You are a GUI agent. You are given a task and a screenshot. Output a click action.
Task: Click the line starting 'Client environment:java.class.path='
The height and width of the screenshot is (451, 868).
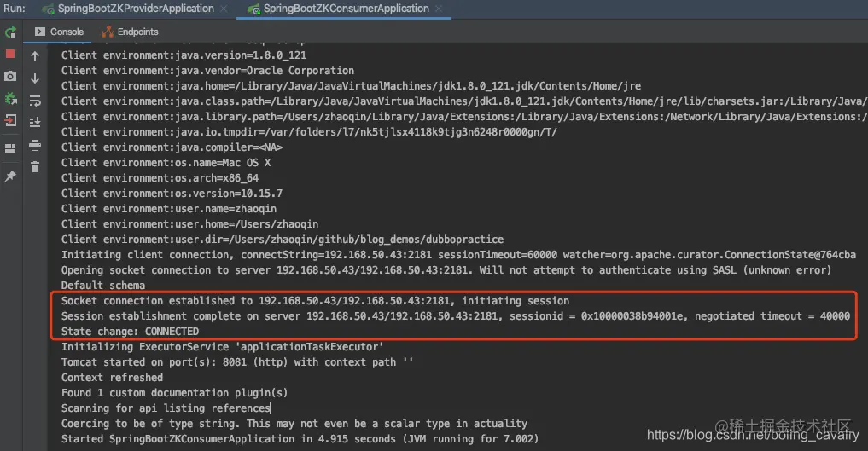[464, 101]
